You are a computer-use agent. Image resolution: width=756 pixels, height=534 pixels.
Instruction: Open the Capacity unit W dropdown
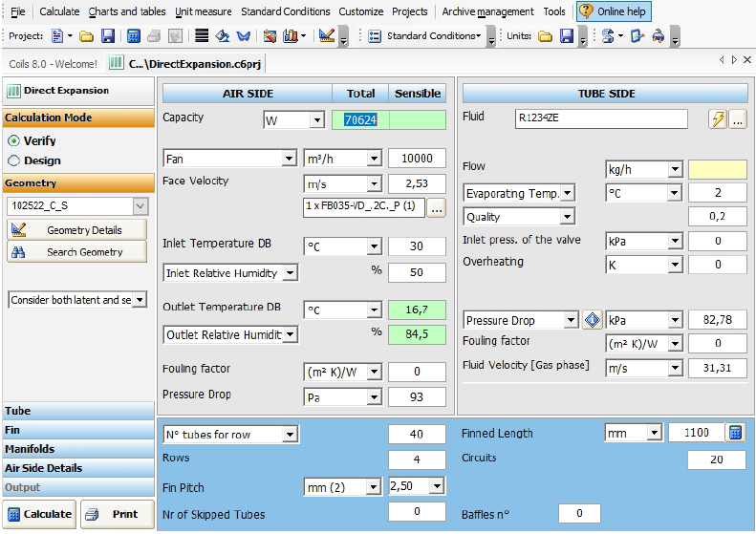point(316,120)
